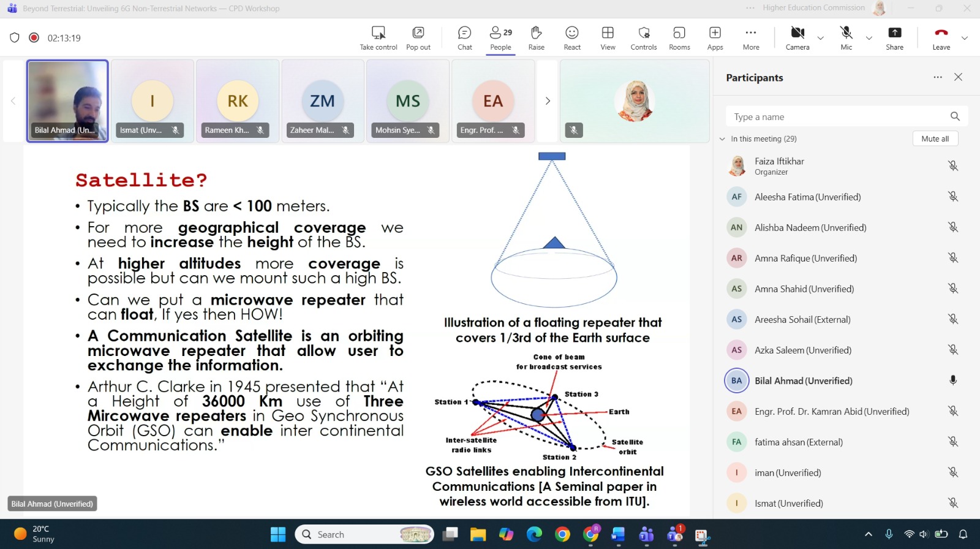This screenshot has height=549, width=980.
Task: Toggle mic for Aleesha Fatima
Action: [x=952, y=197]
